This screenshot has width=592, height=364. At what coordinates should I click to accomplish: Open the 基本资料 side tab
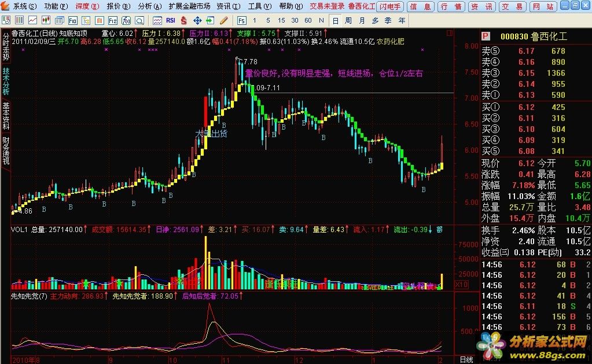pyautogui.click(x=6, y=116)
